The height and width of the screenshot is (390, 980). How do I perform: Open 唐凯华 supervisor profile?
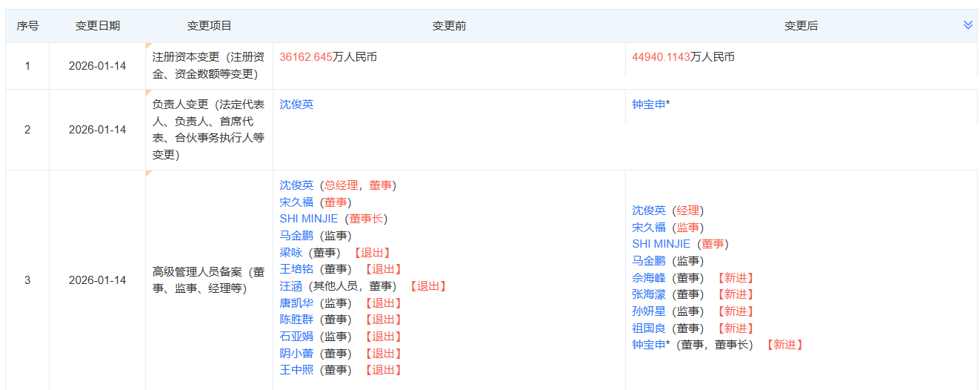pyautogui.click(x=296, y=303)
